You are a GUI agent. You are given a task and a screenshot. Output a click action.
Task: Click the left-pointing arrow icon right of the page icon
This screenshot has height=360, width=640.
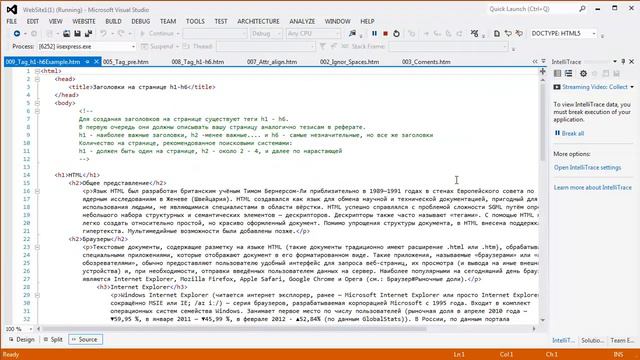point(508,33)
